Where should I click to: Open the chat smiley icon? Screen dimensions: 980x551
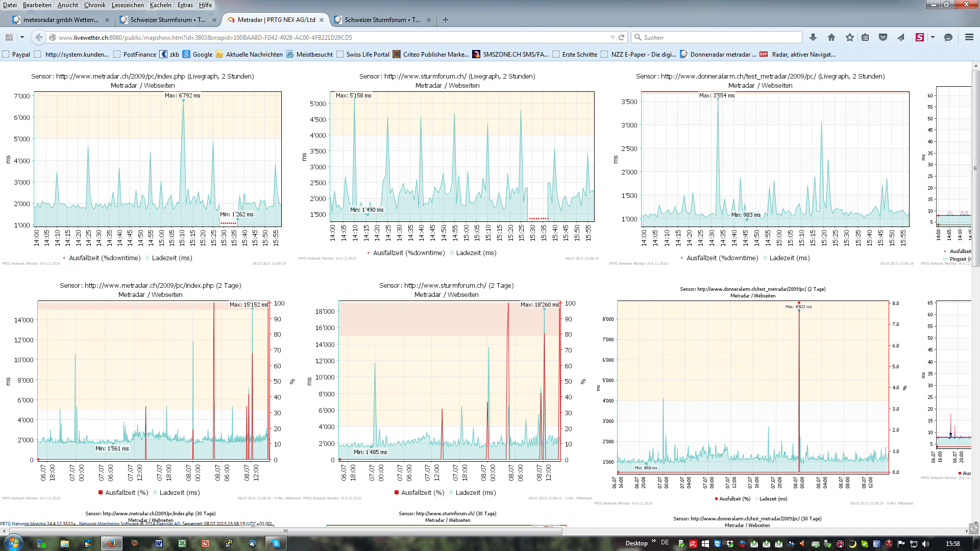[948, 37]
